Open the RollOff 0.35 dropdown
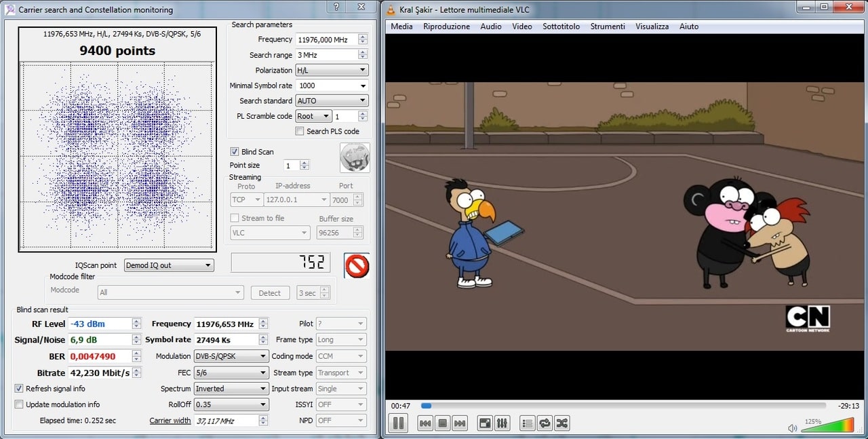868x439 pixels. [x=231, y=404]
